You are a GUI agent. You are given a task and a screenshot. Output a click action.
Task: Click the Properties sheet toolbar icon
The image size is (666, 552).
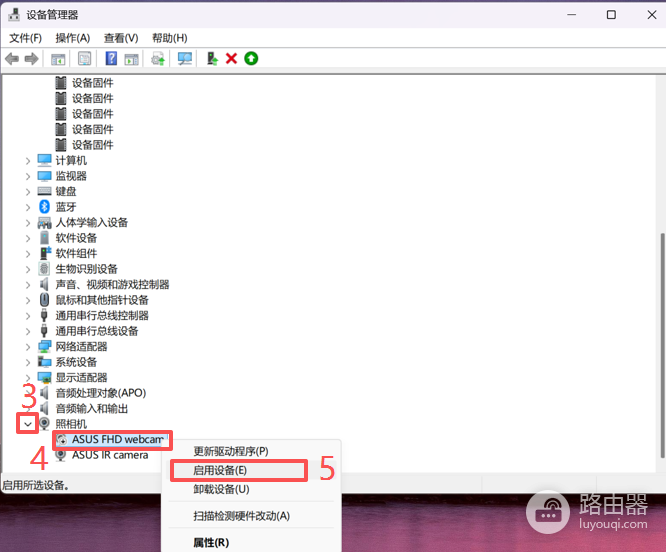85,59
